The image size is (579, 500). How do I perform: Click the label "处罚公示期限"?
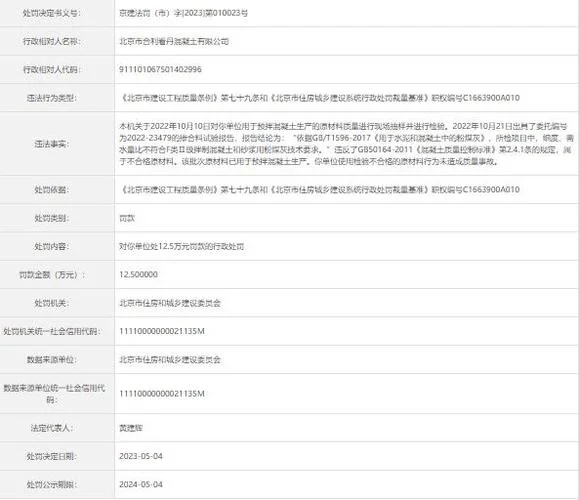(x=51, y=484)
